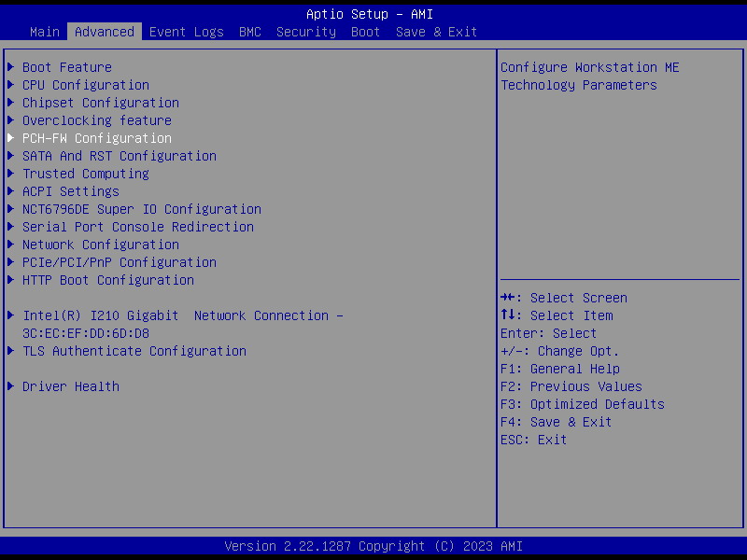Select HTTP Boot Configuration entry

(108, 280)
